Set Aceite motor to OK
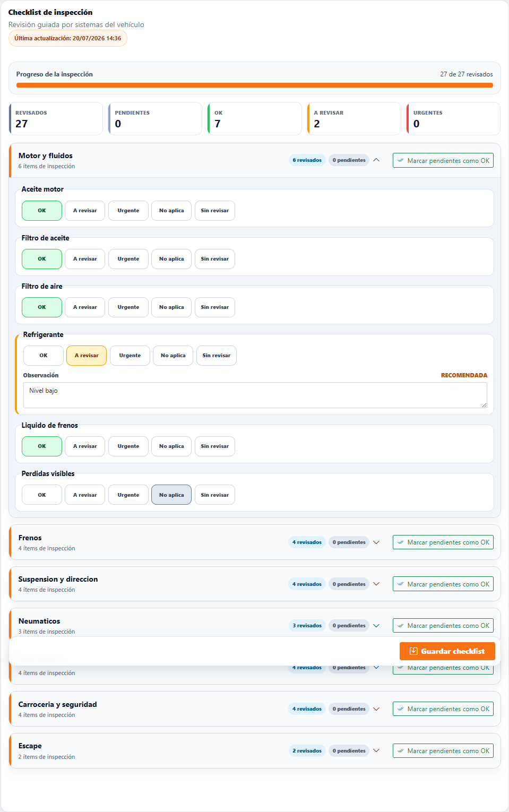The height and width of the screenshot is (812, 509). click(42, 211)
